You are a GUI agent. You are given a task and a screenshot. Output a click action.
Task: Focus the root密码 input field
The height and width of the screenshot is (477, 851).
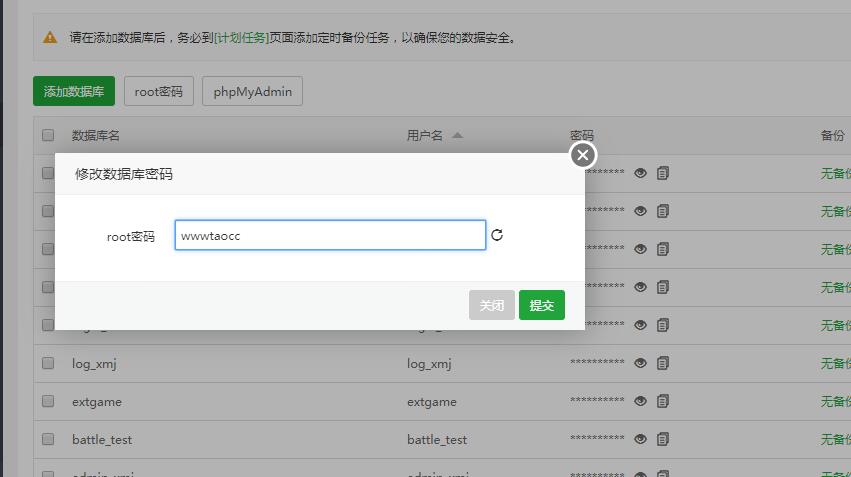pos(330,236)
